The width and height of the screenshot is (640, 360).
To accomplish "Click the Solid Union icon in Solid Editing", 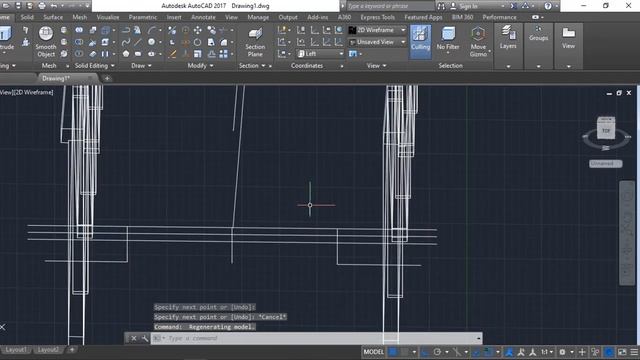I will 79,30.
